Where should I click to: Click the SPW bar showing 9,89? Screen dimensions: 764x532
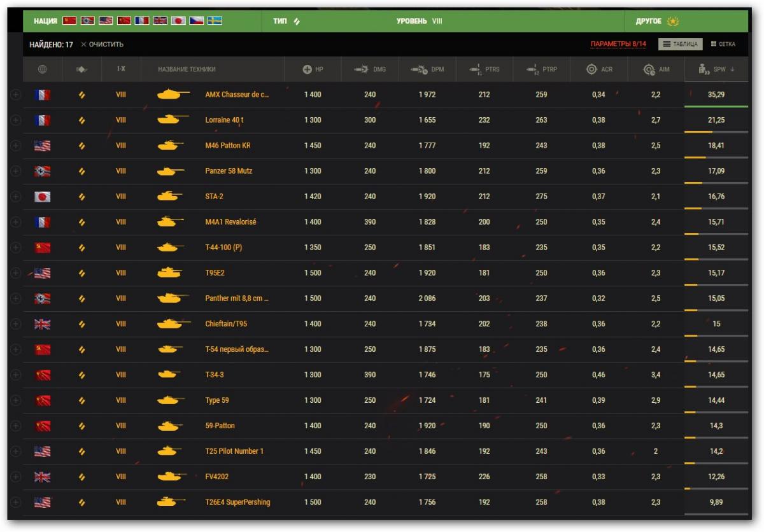click(x=716, y=514)
